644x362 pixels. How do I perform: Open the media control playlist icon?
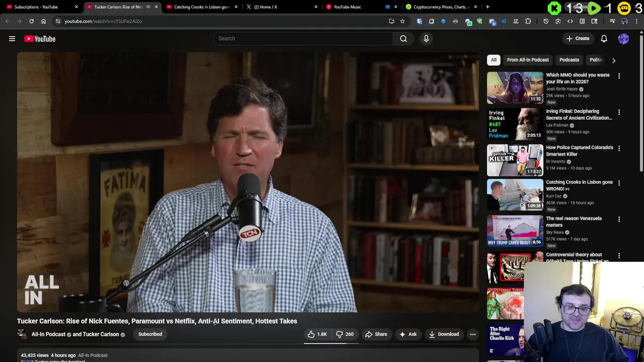(x=612, y=21)
